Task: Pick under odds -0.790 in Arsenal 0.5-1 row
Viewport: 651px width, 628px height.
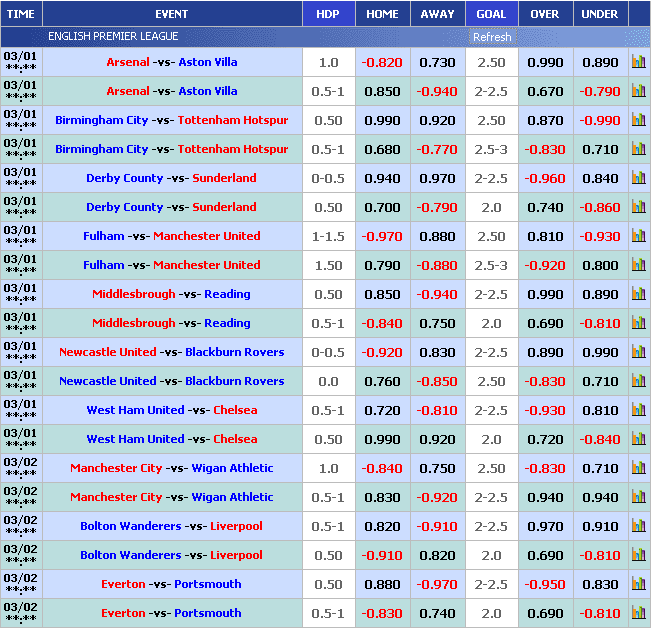Action: tap(600, 91)
